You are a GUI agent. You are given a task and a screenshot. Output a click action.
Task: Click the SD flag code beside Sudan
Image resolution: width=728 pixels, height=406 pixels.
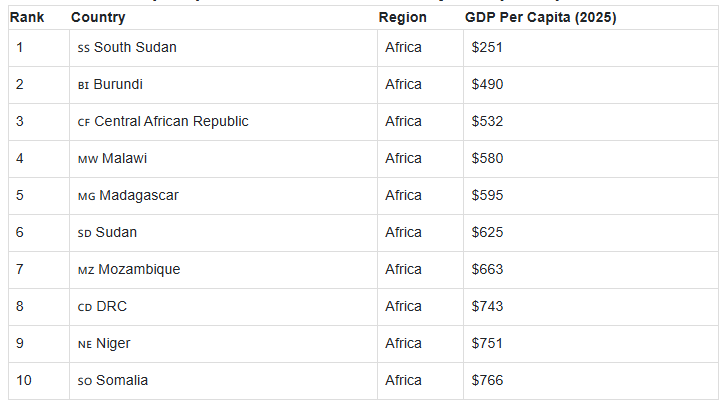pyautogui.click(x=84, y=233)
